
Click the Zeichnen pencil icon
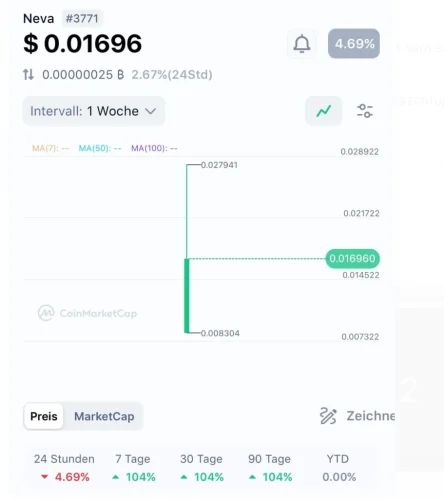coord(328,416)
